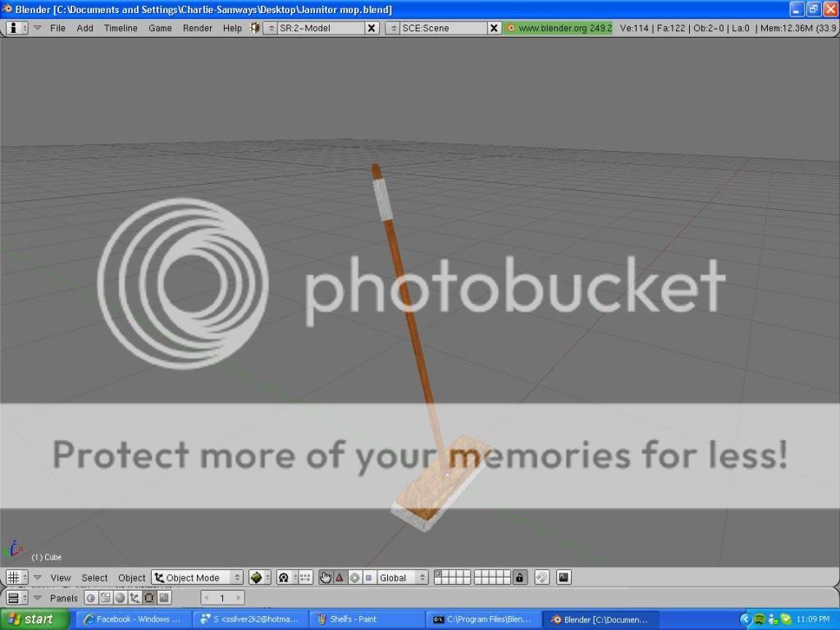
Task: Delete the SR:2-Model screen with X
Action: pyautogui.click(x=372, y=28)
